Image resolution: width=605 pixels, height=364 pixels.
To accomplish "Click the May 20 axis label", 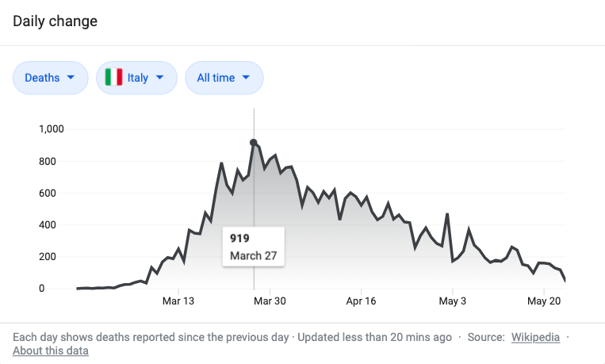I will [544, 301].
